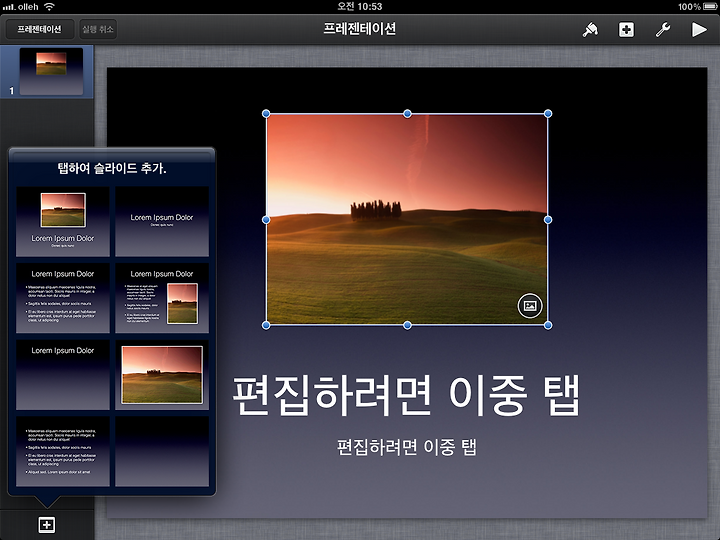Open the wrench tools menu
This screenshot has width=720, height=540.
pos(663,30)
